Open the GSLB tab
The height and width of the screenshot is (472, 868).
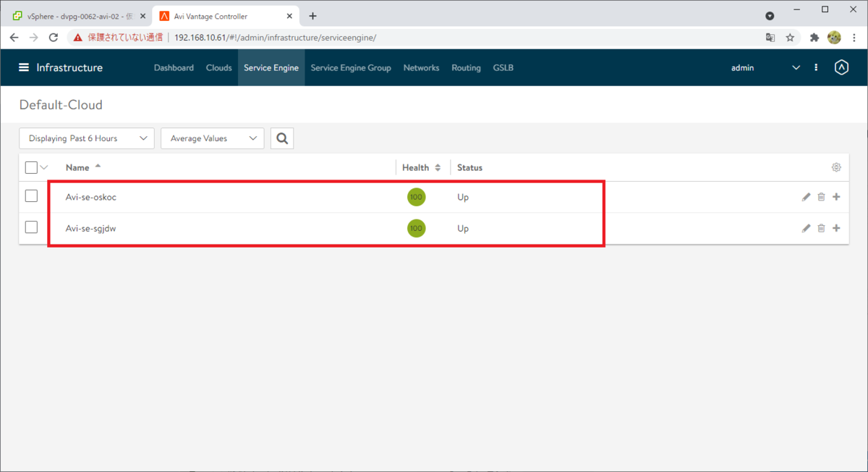[503, 67]
